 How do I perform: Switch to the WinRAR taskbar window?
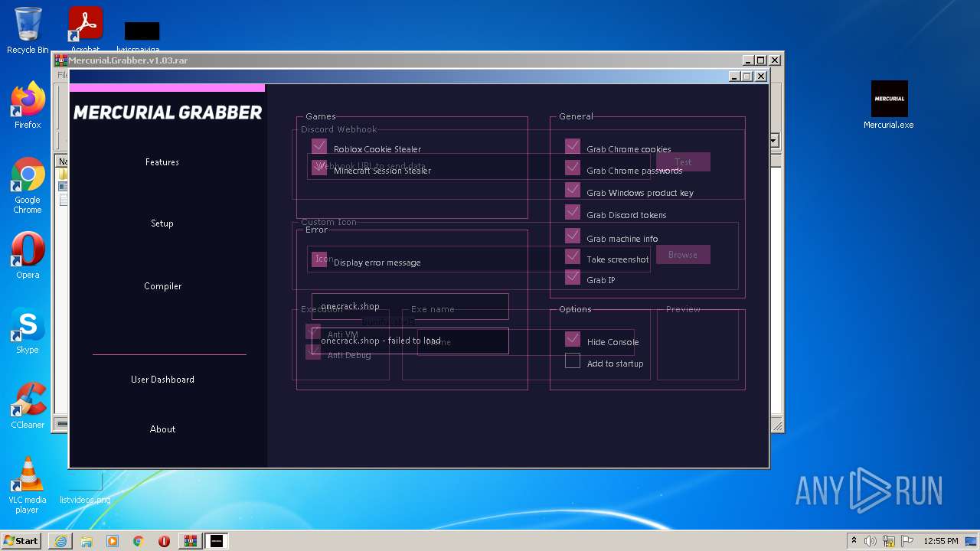190,541
